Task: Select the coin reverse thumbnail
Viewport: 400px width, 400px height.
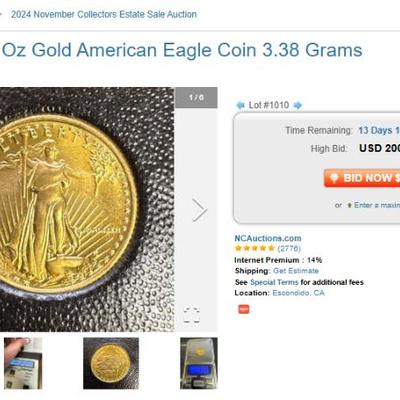Action: [111, 363]
